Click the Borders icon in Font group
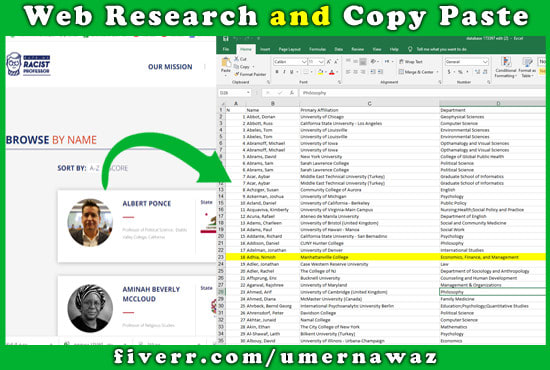 click(x=306, y=72)
